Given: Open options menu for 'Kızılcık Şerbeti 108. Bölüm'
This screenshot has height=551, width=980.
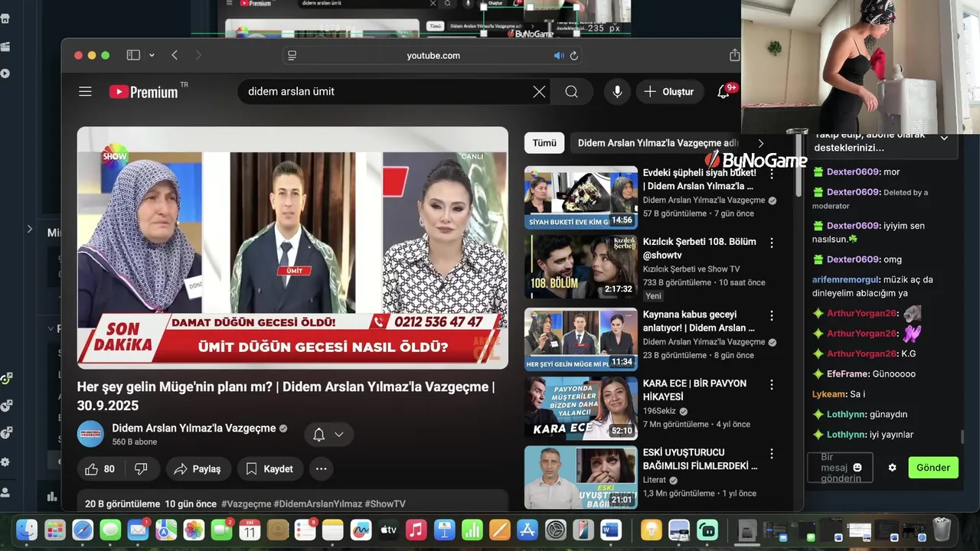Looking at the screenshot, I should pos(772,243).
